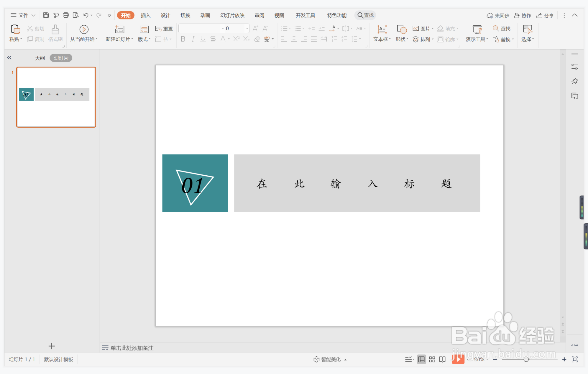Click the Undo arrow icon
This screenshot has width=588, height=374.
coord(86,15)
